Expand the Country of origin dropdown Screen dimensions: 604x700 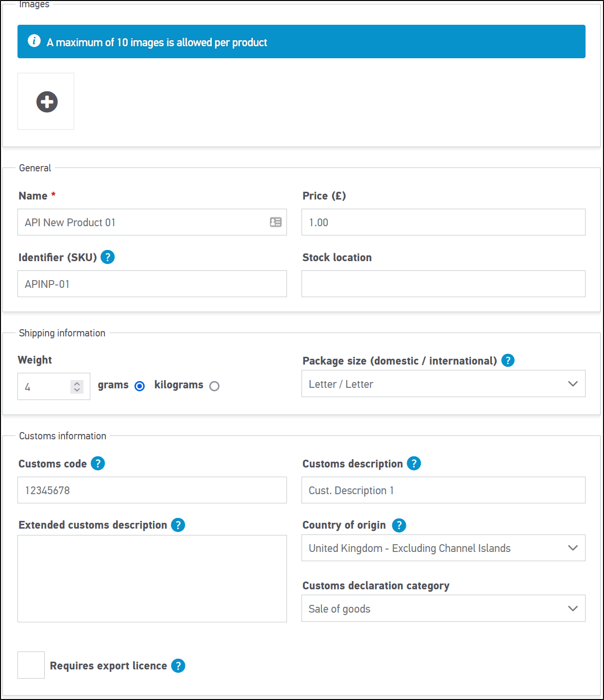point(443,548)
